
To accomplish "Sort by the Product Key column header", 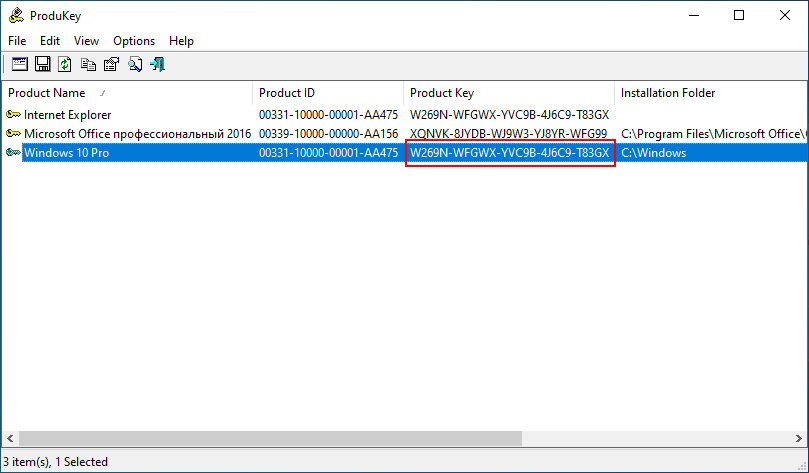I will [444, 93].
